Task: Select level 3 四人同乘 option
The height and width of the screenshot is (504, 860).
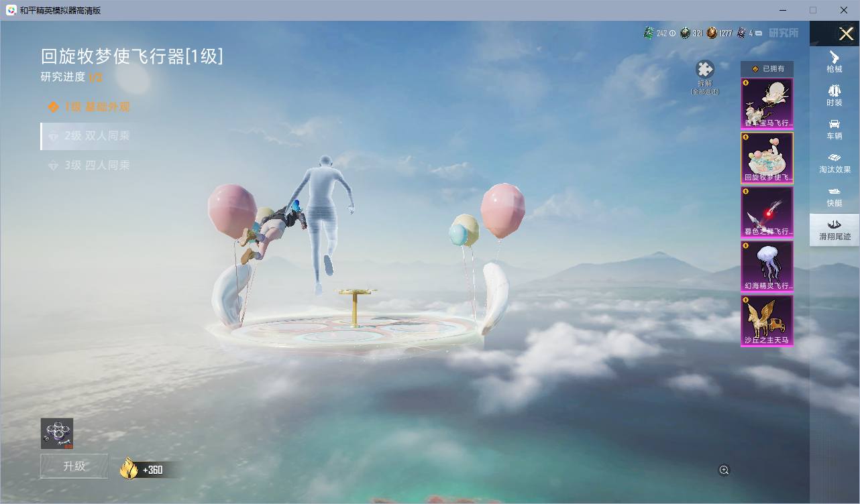Action: tap(89, 165)
